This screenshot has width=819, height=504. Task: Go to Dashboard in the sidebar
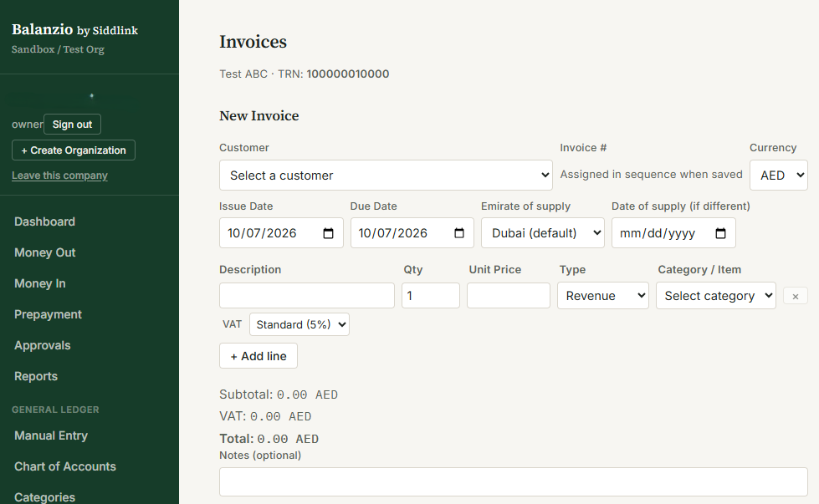click(45, 221)
